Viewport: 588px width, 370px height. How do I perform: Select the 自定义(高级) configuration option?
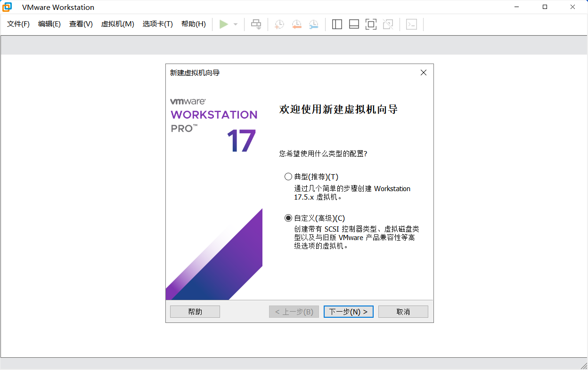click(x=288, y=218)
